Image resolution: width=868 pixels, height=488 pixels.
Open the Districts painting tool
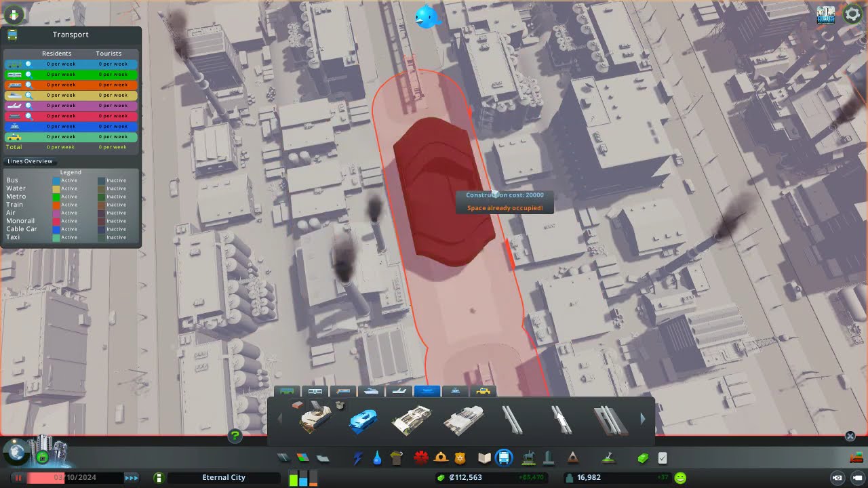point(323,458)
